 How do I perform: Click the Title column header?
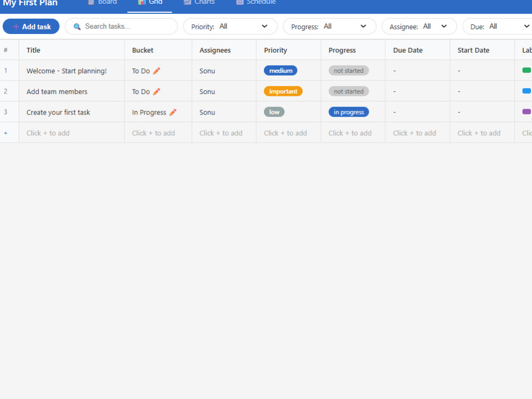coord(72,50)
